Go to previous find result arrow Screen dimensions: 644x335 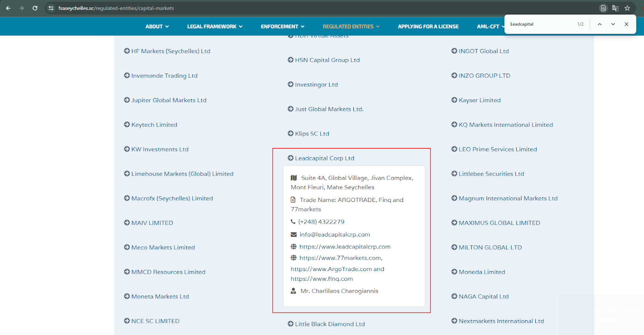(x=599, y=24)
